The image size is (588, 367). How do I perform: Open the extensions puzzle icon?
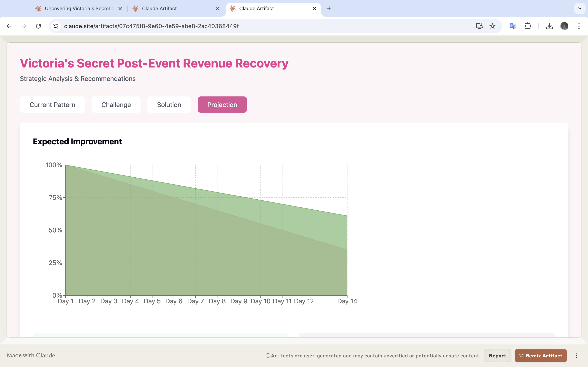(x=528, y=26)
